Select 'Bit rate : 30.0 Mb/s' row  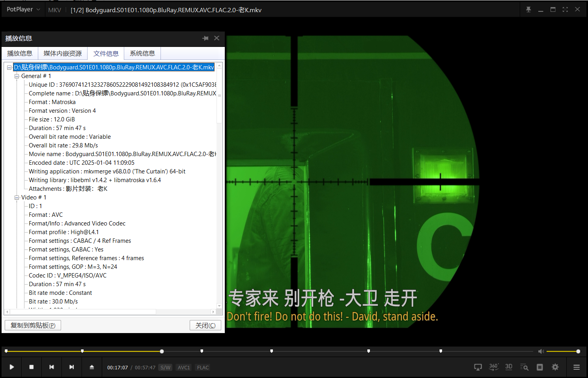click(x=53, y=302)
